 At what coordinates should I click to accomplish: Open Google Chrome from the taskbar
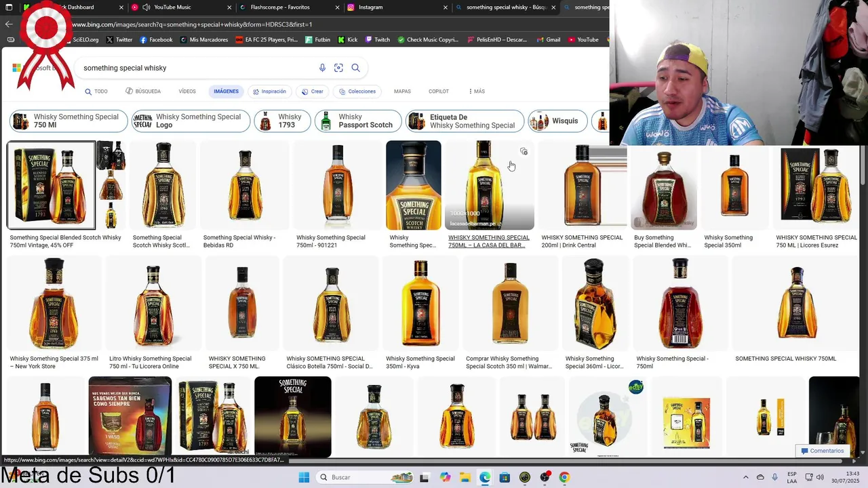[564, 477]
